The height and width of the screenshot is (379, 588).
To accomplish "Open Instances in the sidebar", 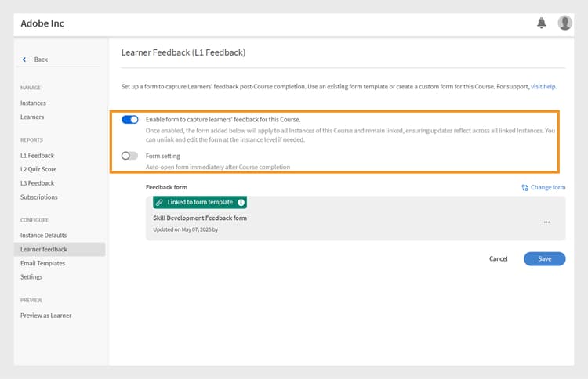I will pyautogui.click(x=33, y=103).
